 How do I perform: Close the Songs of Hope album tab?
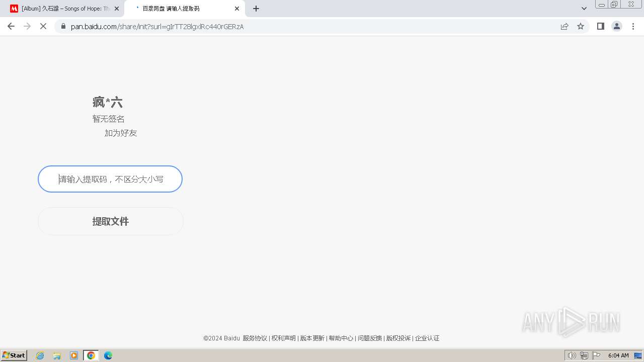[117, 9]
